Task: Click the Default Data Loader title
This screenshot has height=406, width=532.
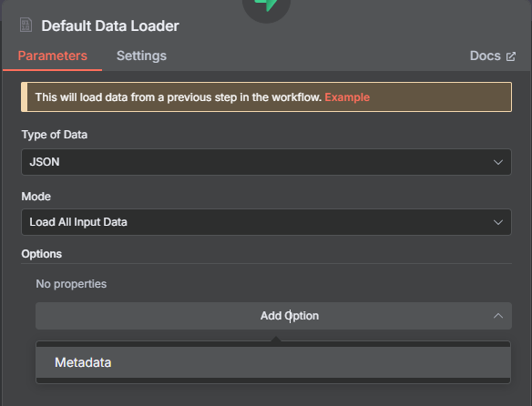Action: point(110,25)
